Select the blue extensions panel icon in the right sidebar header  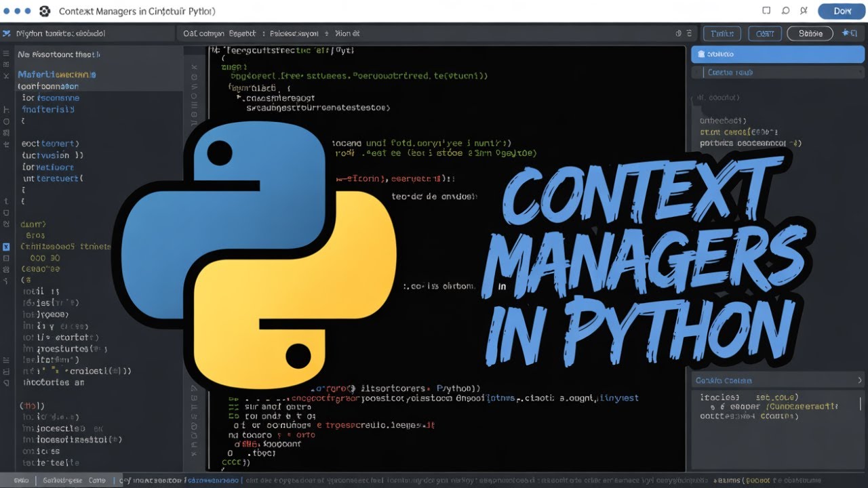coord(701,54)
